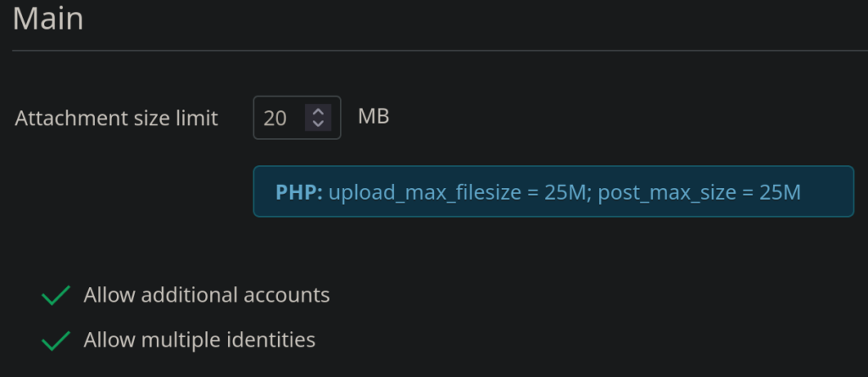
Task: Toggle the Allow multiple identities checkmark
Action: tap(56, 341)
